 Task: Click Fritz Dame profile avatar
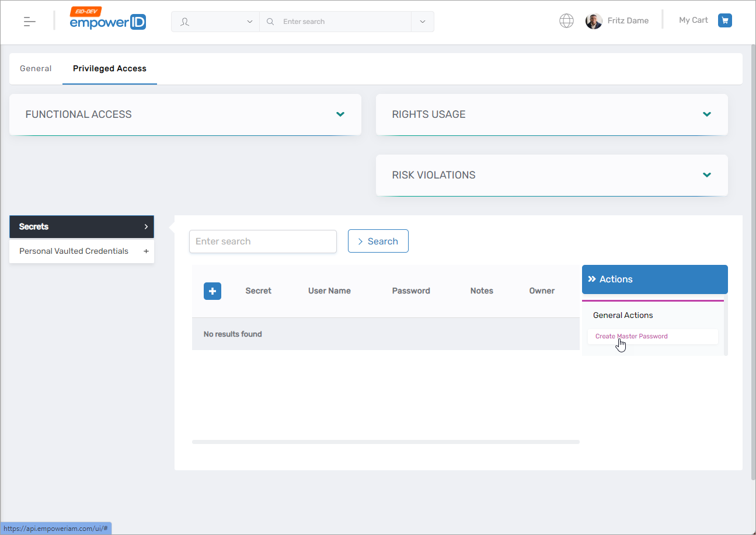click(594, 21)
